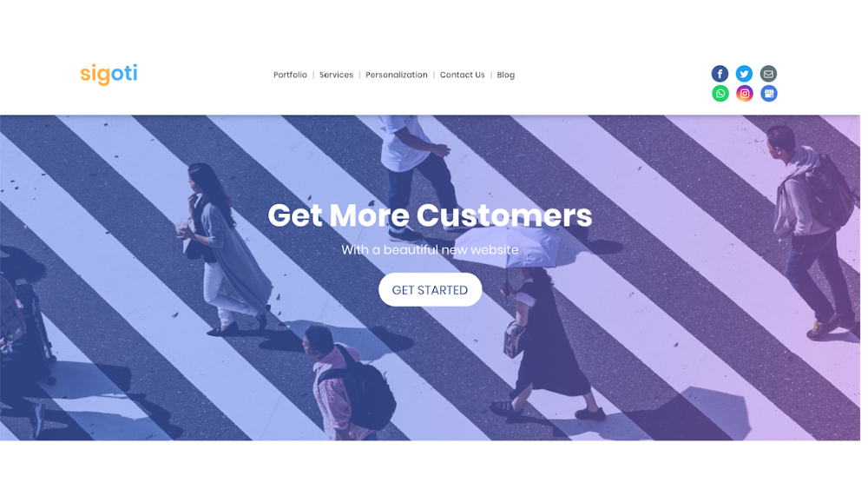
Task: Select Personalization in the navigation
Action: point(397,75)
